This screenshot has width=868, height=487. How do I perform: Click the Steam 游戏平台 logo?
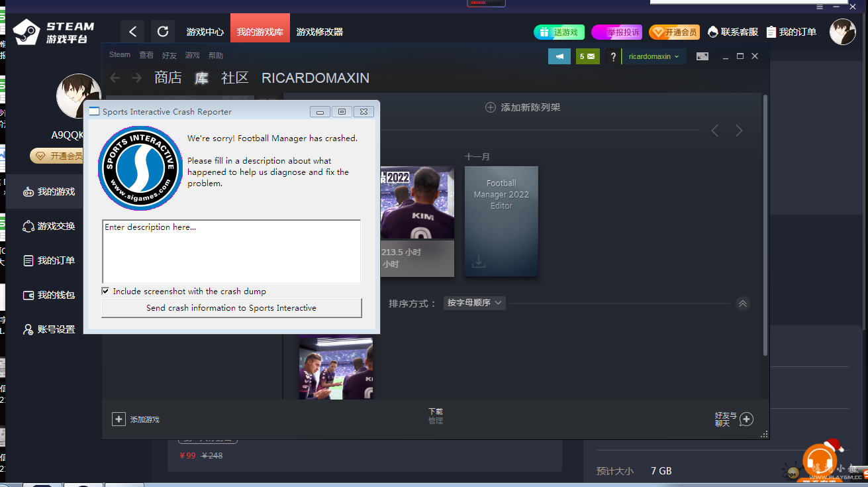coord(54,32)
